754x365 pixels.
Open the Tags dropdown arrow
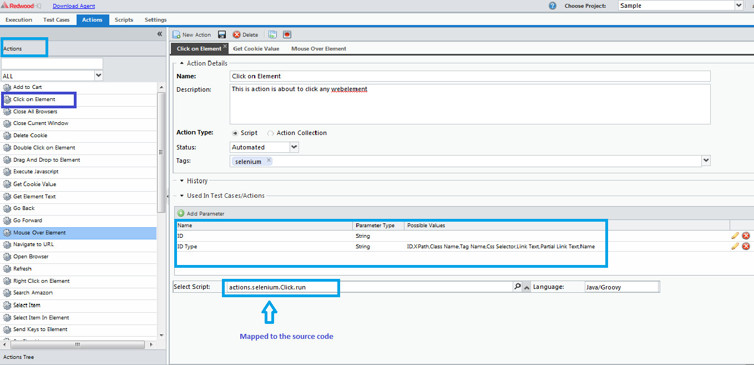(x=706, y=161)
